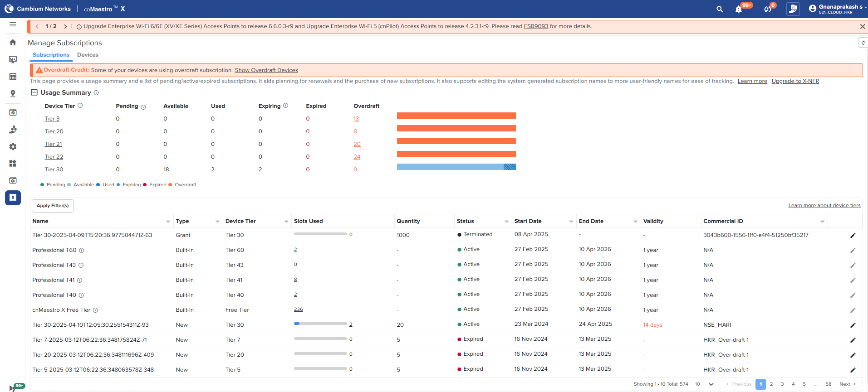Click the info icon beside Usage Summary

tap(96, 92)
